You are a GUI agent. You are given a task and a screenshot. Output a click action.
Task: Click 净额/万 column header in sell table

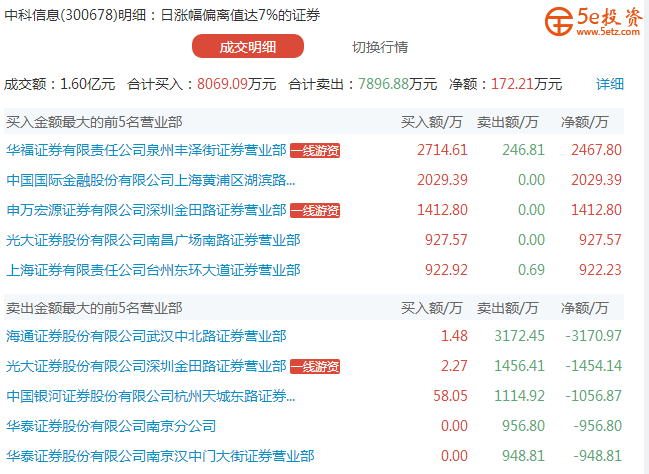584,308
